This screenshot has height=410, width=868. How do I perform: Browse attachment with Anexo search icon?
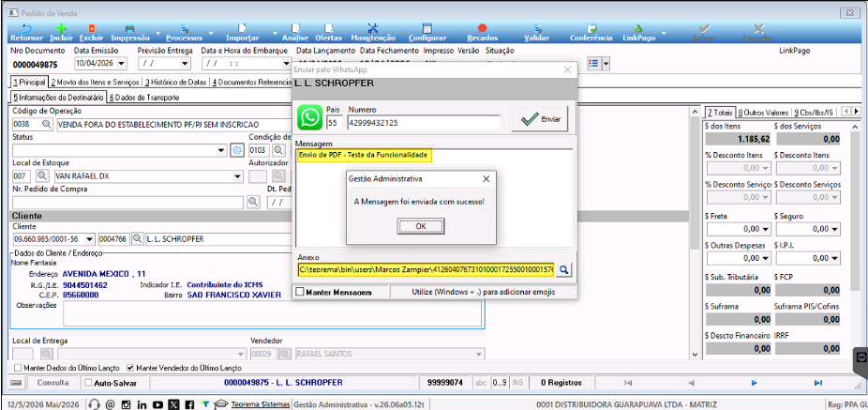point(563,270)
